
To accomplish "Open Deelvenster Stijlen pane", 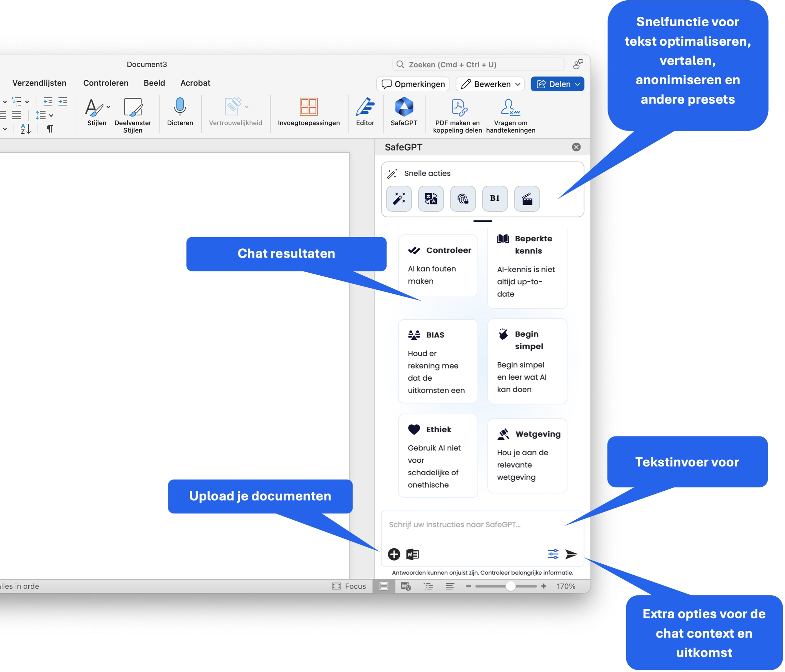I will (x=133, y=116).
